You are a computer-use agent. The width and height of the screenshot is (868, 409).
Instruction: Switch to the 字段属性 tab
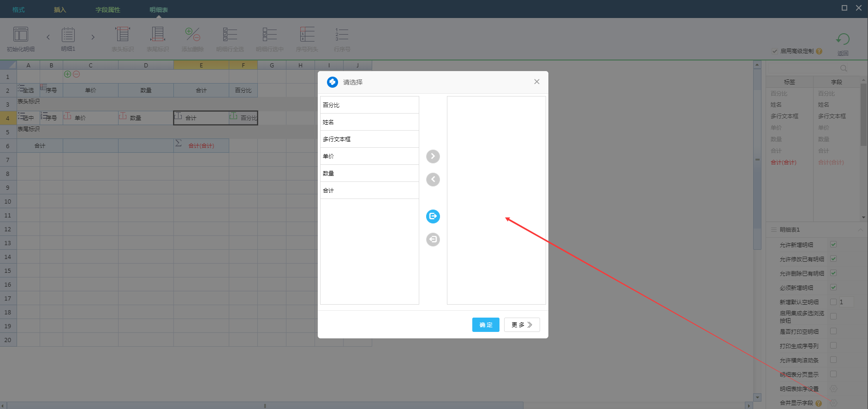107,10
